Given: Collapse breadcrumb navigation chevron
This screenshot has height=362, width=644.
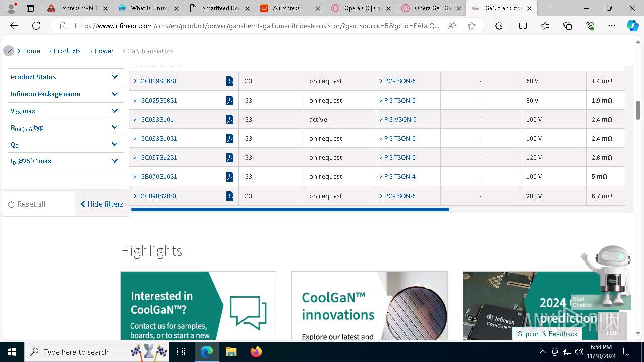Looking at the screenshot, I should click(8, 51).
